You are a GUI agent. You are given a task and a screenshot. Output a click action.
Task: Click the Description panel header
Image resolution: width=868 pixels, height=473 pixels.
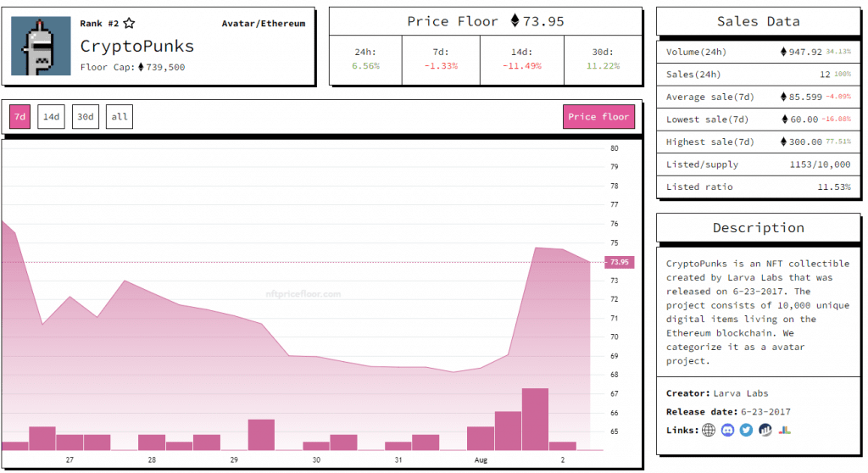coord(759,228)
